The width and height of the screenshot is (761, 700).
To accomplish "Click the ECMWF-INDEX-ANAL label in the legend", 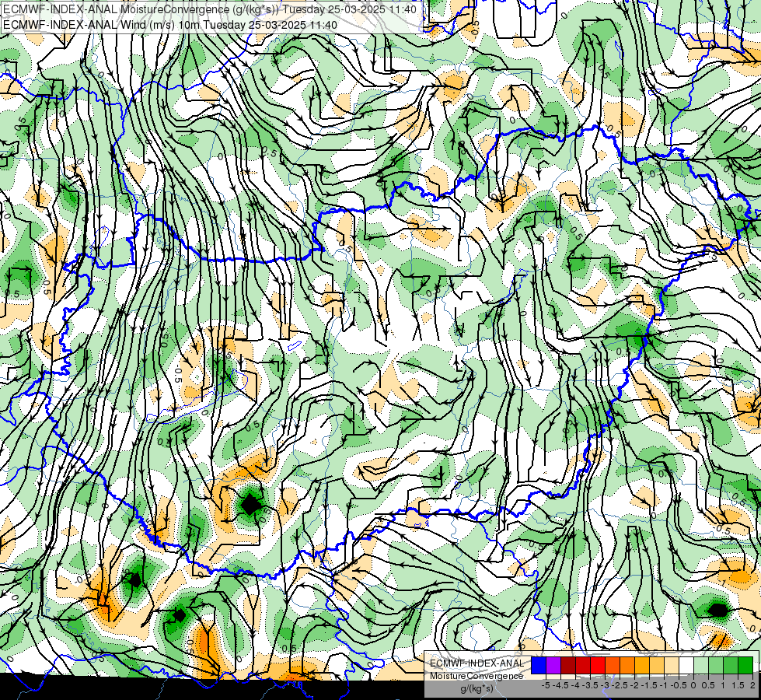I will pyautogui.click(x=476, y=663).
